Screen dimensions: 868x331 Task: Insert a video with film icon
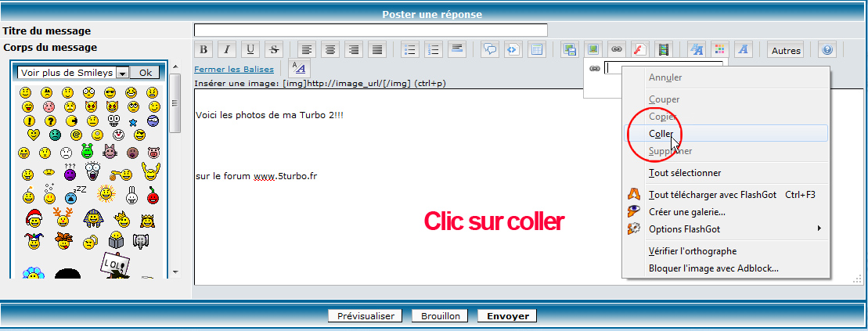(663, 49)
